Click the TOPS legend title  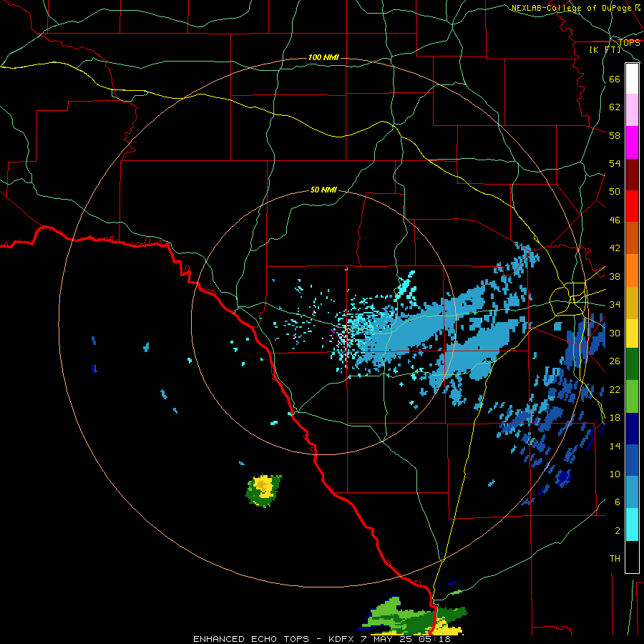pyautogui.click(x=629, y=43)
